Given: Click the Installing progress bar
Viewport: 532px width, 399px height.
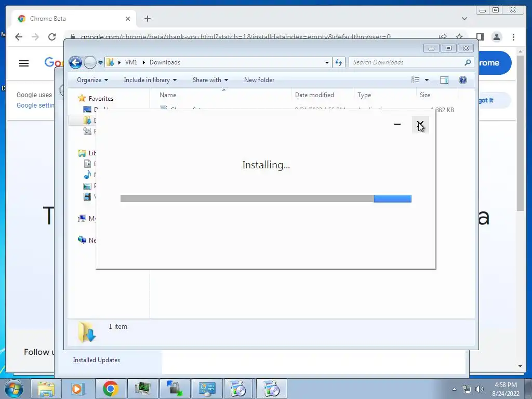Looking at the screenshot, I should [x=265, y=198].
